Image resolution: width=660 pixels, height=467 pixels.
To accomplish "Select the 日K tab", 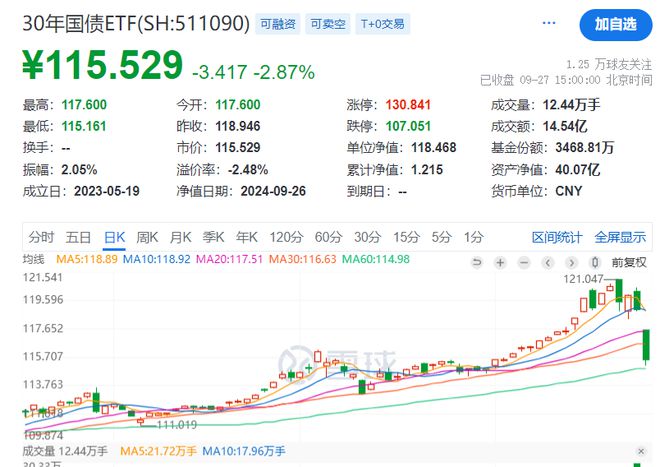I will click(114, 237).
